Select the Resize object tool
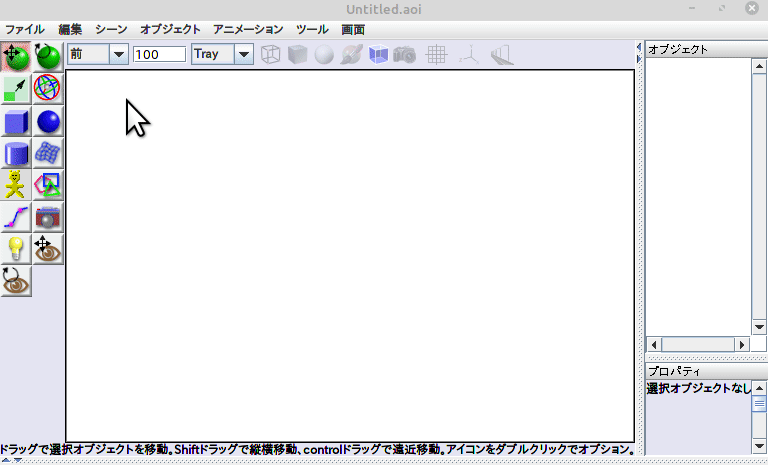Screen dimensions: 768x465 point(16,89)
